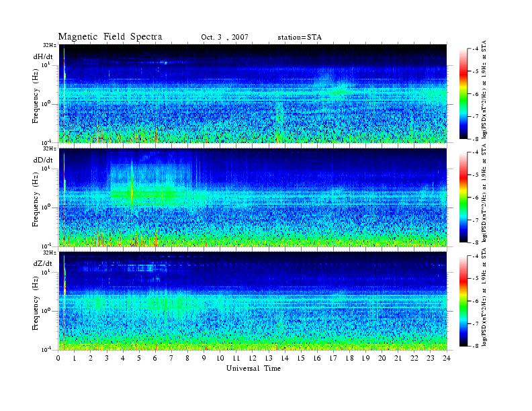This screenshot has height=411, width=532.
Task: Click inside the dD/dt spectrogram plot
Action: coord(253,197)
